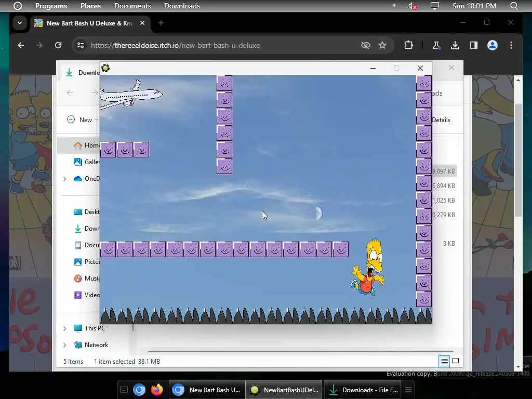Viewport: 532px width, 399px height.
Task: Switch Explorer to details list view
Action: click(x=444, y=362)
